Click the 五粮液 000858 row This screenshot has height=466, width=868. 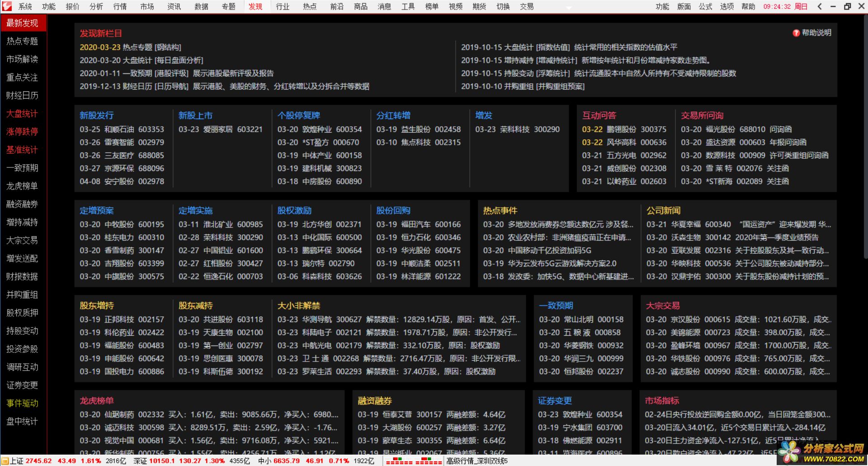coord(580,333)
